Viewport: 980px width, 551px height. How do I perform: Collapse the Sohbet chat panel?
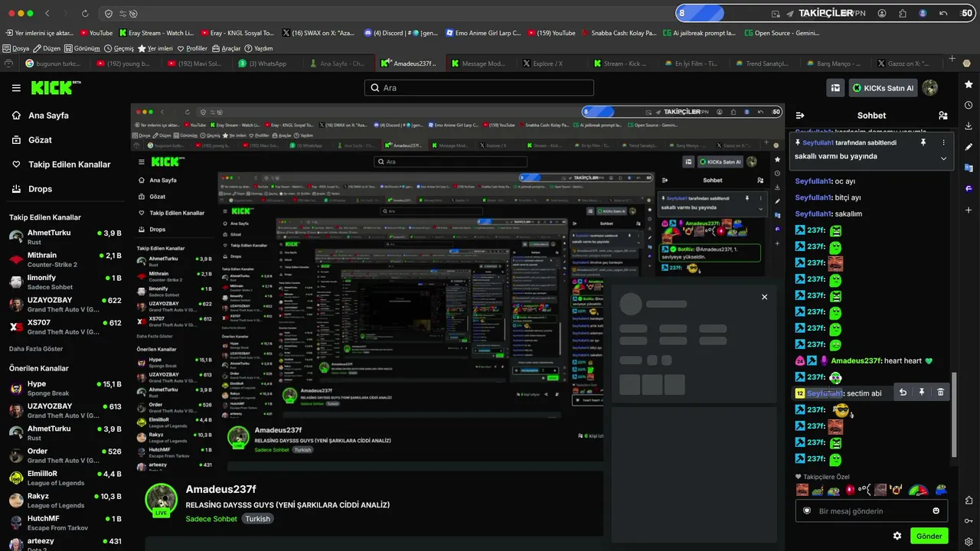800,116
